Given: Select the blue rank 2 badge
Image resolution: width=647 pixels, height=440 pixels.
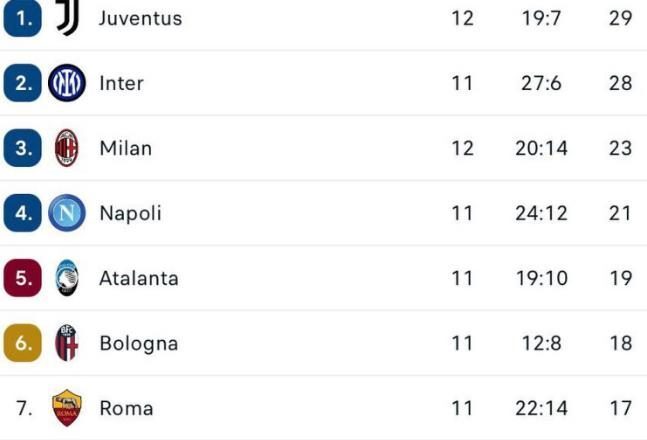Looking at the screenshot, I should [x=23, y=83].
